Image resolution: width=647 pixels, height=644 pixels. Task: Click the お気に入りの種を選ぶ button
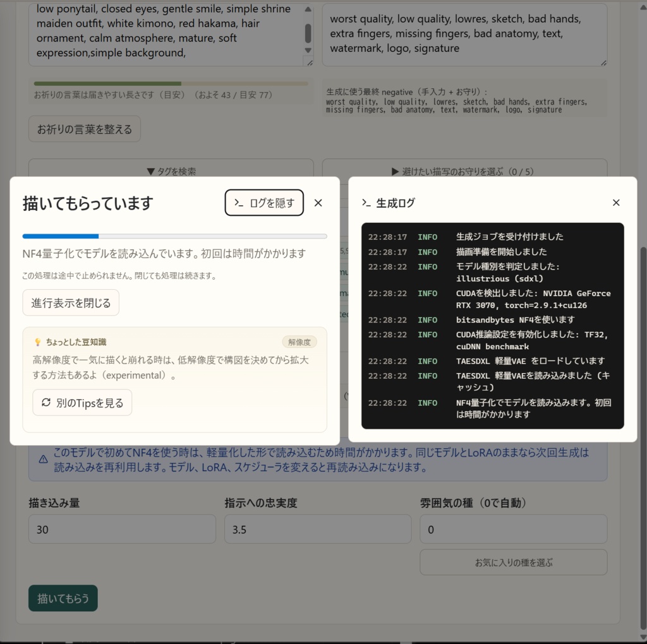coord(513,562)
